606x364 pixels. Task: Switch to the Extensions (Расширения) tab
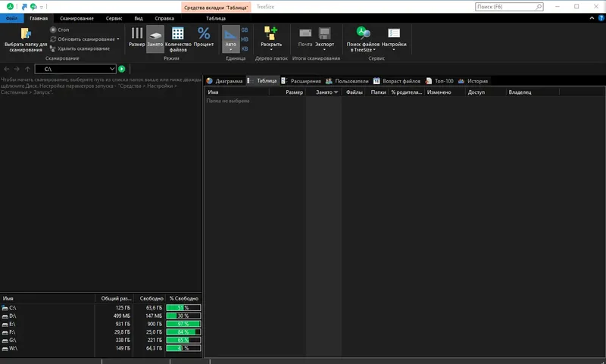(301, 81)
